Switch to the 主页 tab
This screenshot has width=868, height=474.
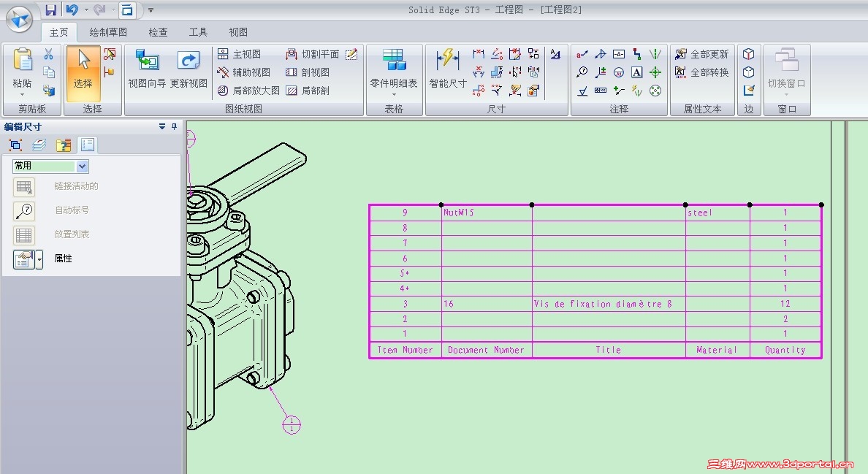pos(58,33)
